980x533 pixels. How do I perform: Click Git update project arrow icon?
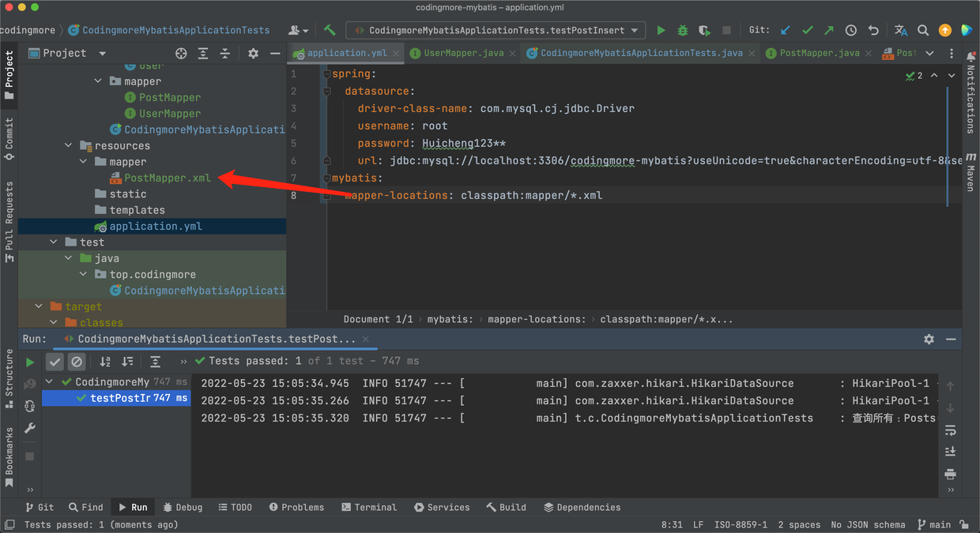(x=785, y=30)
